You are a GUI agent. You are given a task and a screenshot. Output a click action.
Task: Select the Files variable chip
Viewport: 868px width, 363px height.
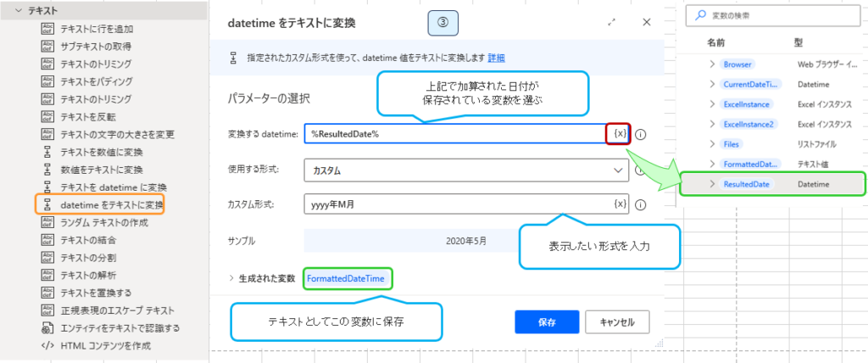(x=731, y=144)
